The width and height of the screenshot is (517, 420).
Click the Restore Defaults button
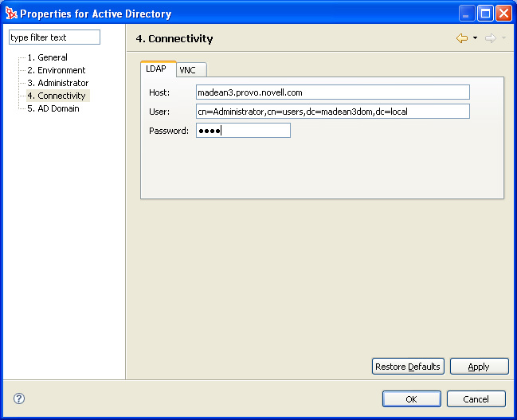pos(408,367)
